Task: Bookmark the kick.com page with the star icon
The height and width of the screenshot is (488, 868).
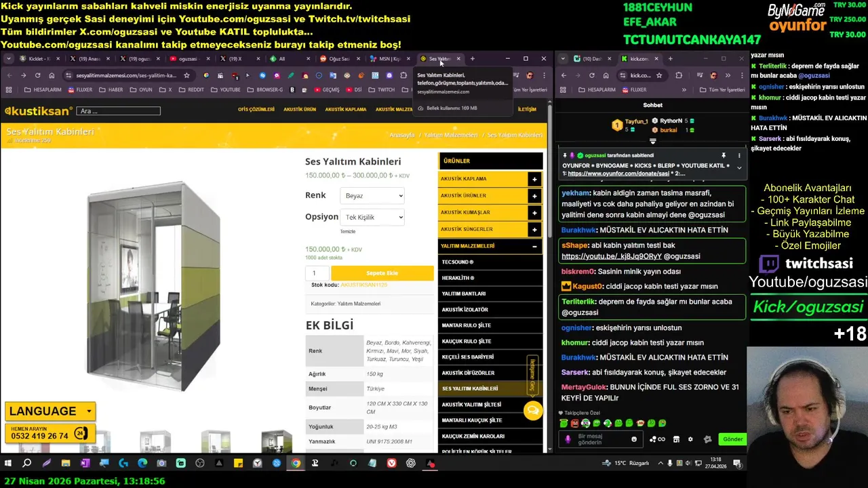Action: [658, 75]
